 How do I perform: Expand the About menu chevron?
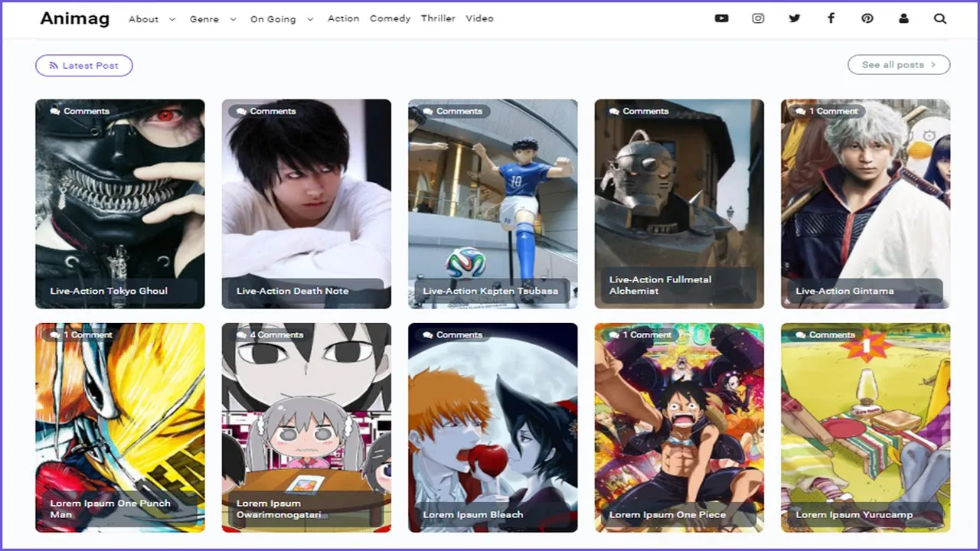pyautogui.click(x=172, y=19)
